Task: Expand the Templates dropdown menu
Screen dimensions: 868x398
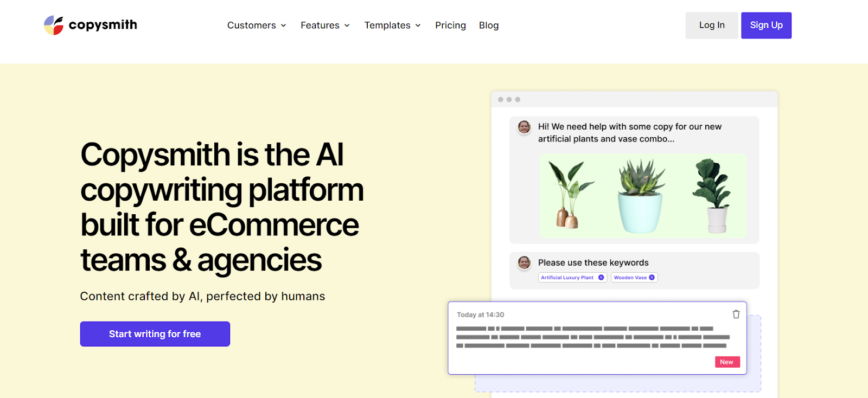Action: click(393, 25)
